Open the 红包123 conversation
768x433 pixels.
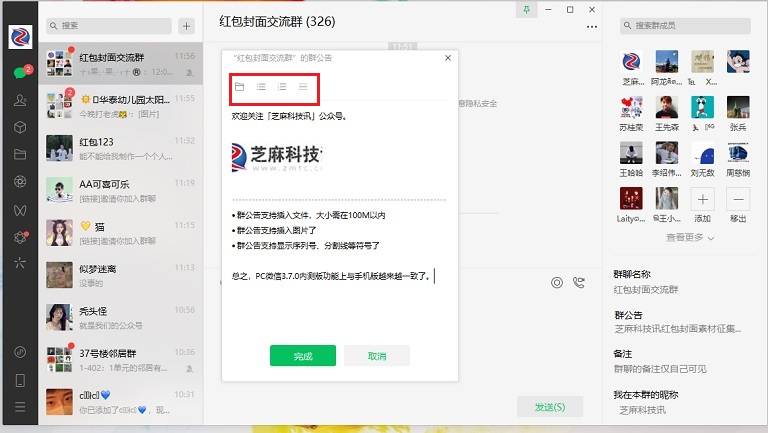120,148
